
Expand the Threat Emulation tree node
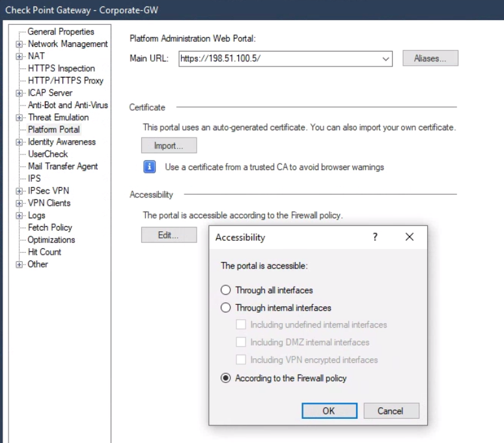click(x=20, y=118)
